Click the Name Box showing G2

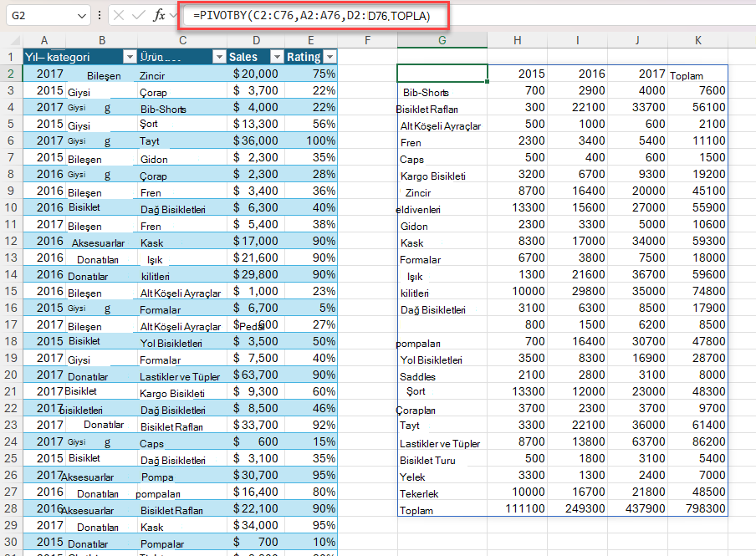tap(41, 16)
